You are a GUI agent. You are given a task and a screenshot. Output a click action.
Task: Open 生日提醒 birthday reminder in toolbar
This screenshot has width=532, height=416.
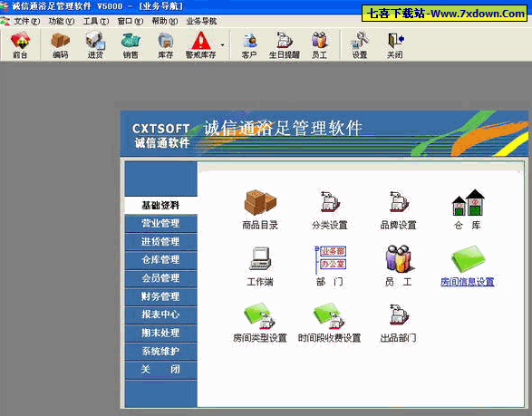[285, 44]
